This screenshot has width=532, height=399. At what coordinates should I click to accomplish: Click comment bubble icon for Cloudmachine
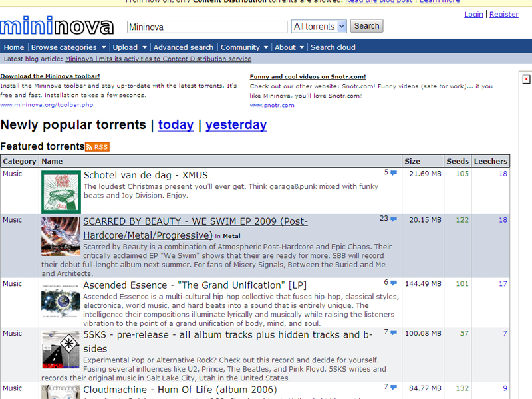coord(394,387)
